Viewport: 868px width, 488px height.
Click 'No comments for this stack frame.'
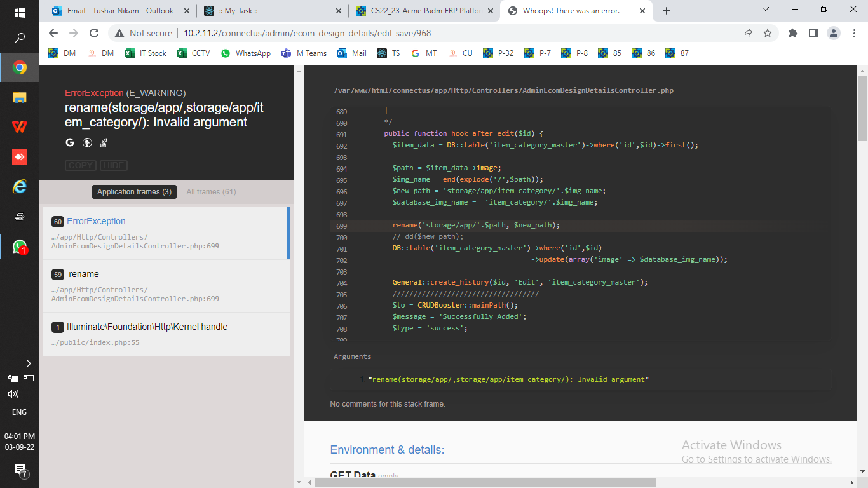[x=388, y=403]
